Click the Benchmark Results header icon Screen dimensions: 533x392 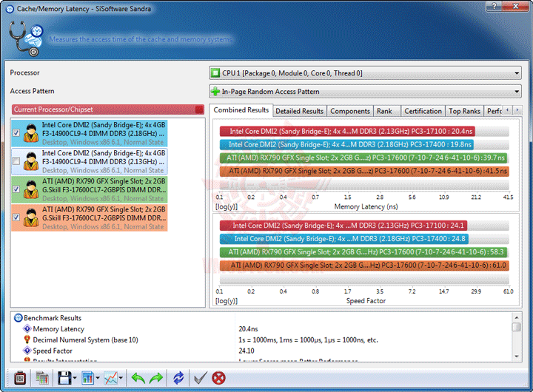pyautogui.click(x=18, y=318)
